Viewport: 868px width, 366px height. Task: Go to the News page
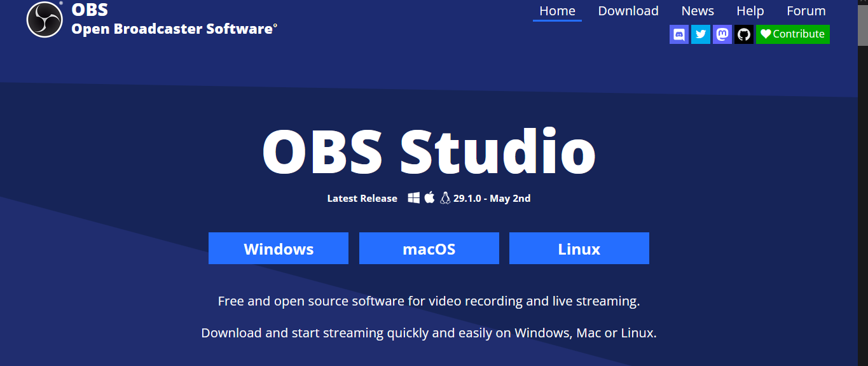[x=698, y=11]
